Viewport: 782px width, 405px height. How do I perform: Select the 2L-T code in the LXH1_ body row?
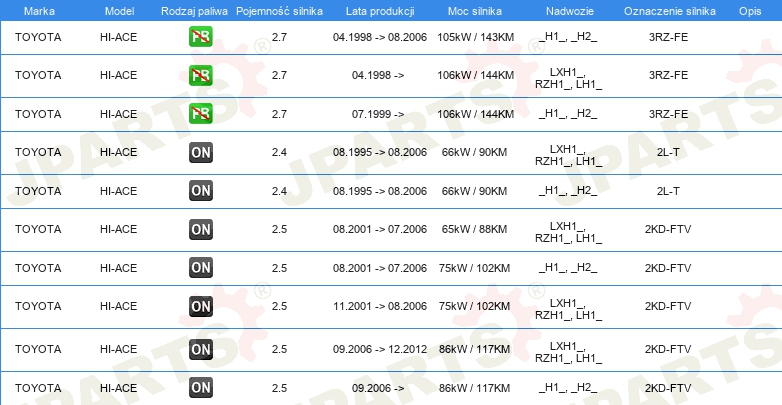tap(668, 152)
